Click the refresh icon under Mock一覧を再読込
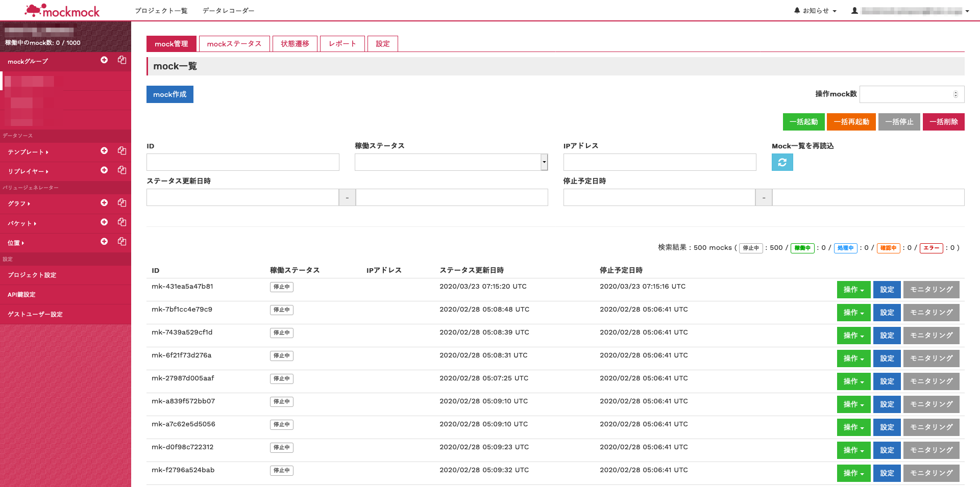The height and width of the screenshot is (487, 980). 782,162
